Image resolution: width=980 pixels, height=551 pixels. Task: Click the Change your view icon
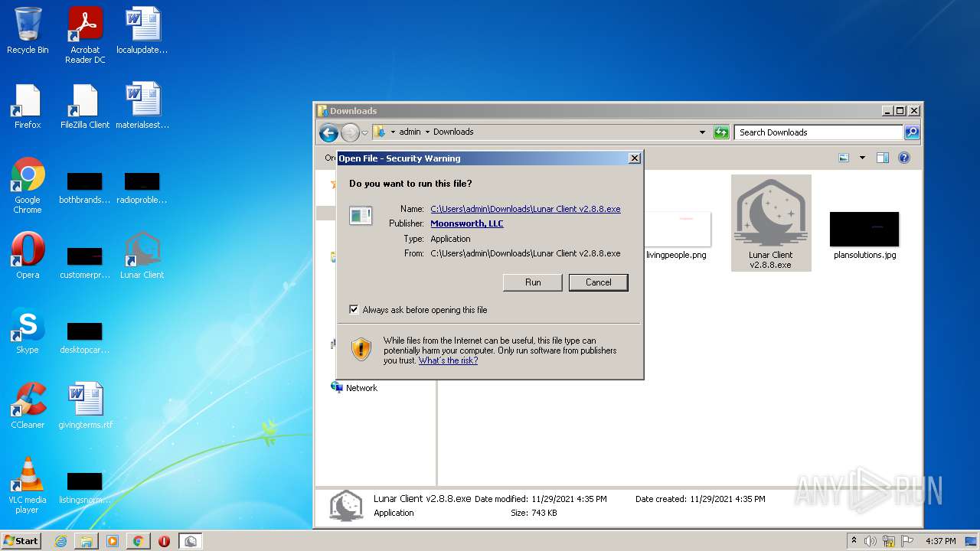[844, 158]
